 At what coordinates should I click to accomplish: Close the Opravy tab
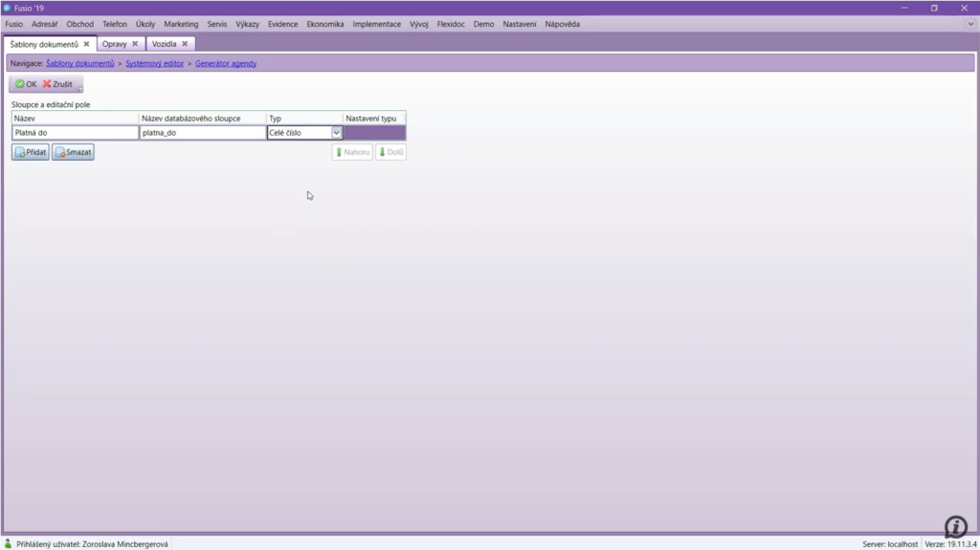(135, 44)
